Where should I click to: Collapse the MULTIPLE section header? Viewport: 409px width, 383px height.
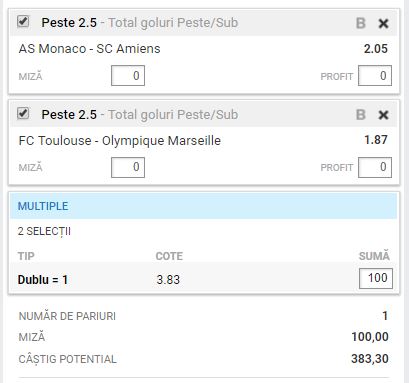tap(204, 206)
